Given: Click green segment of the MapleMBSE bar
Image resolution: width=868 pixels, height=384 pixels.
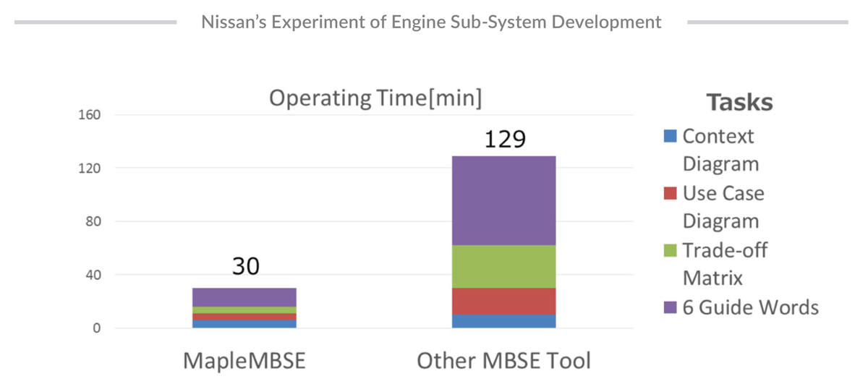Looking at the screenshot, I should tap(244, 310).
